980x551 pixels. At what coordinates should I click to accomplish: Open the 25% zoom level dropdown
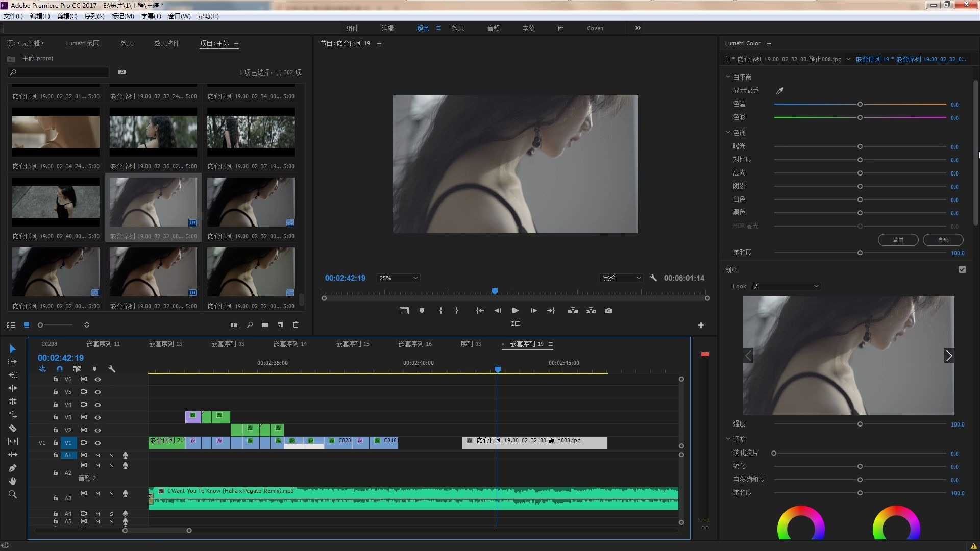pyautogui.click(x=398, y=278)
